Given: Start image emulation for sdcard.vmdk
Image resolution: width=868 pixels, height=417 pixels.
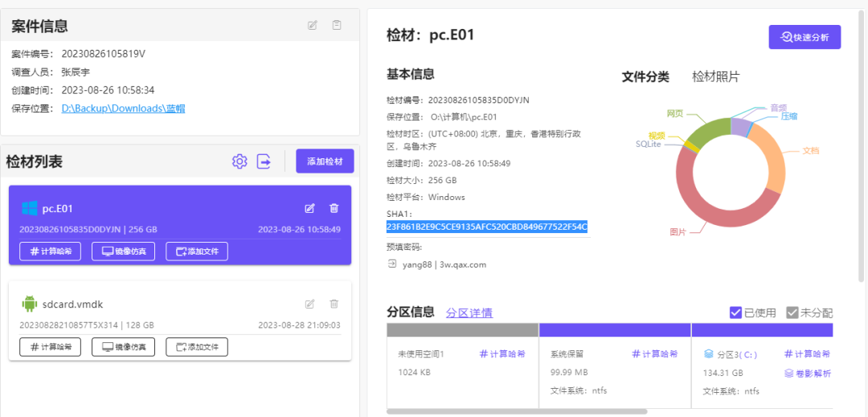Looking at the screenshot, I should (124, 347).
